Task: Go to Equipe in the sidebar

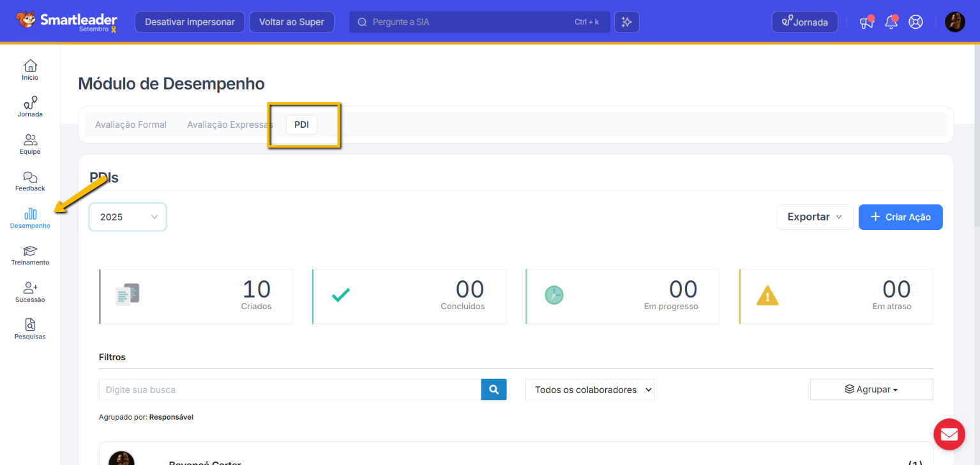Action: [30, 144]
